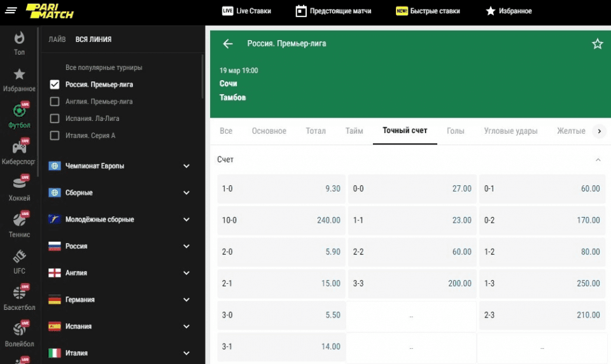Uncheck Россия. Премьер-лига checkbox
This screenshot has height=364, width=611.
pos(55,85)
